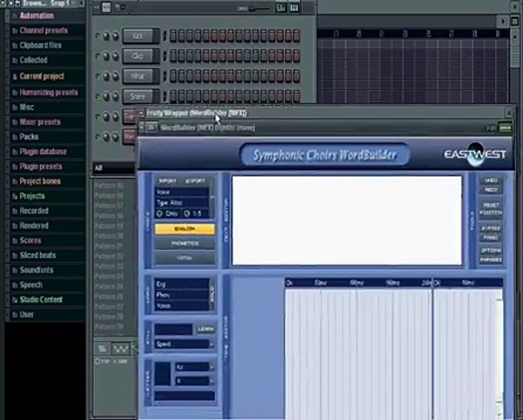Click the UNDO button

491,181
